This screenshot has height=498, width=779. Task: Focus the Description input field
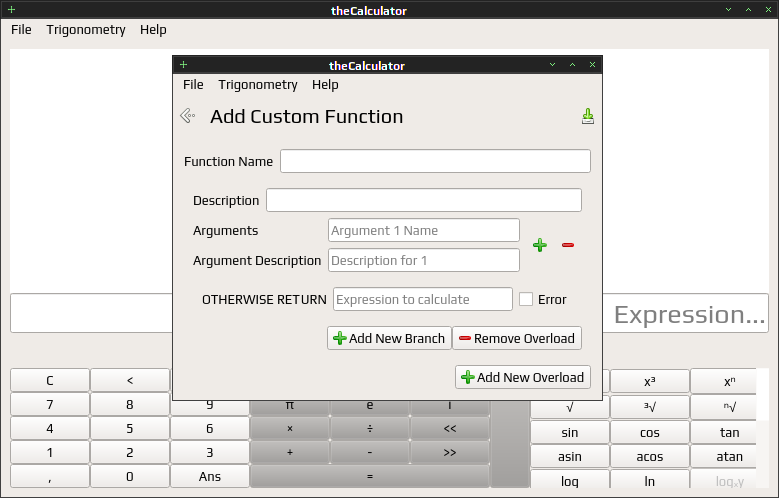tap(424, 200)
